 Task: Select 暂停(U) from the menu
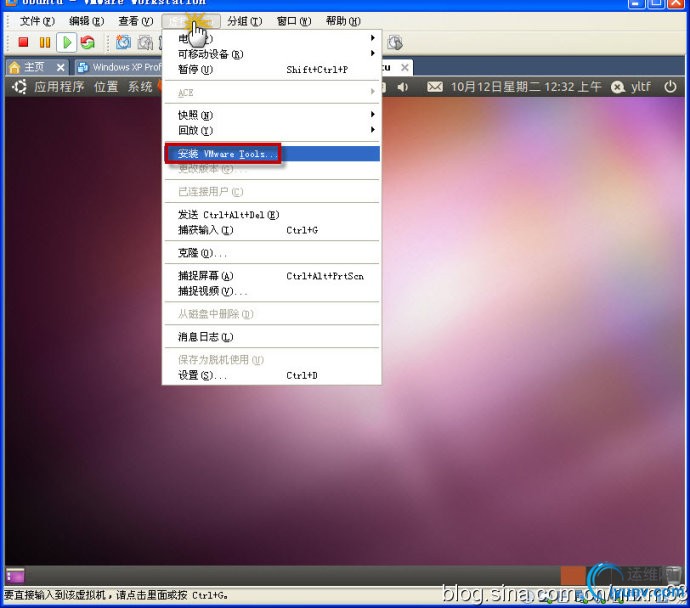click(x=272, y=69)
